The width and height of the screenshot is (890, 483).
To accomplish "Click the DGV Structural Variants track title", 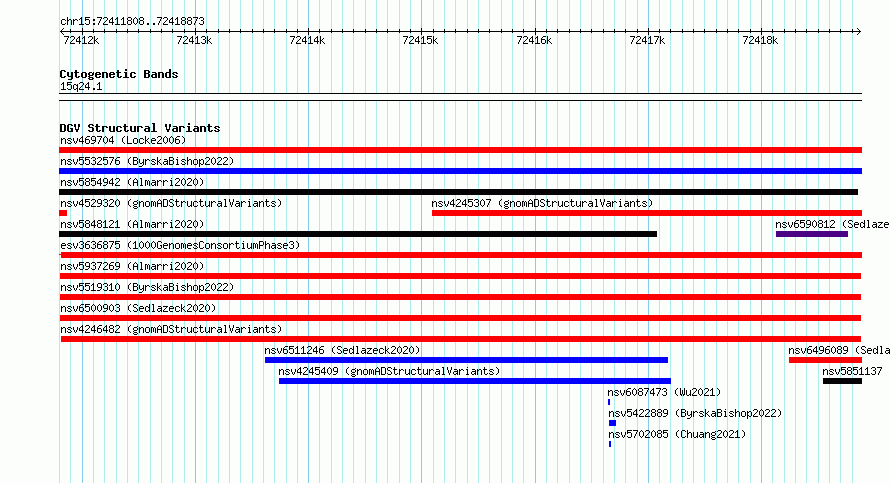I will pyautogui.click(x=140, y=128).
